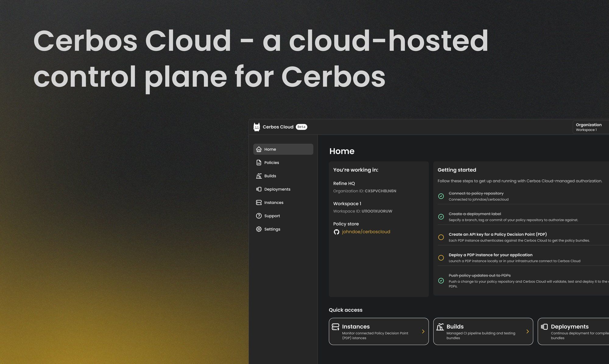Click the Support question-mark icon
609x364 pixels.
(x=259, y=216)
